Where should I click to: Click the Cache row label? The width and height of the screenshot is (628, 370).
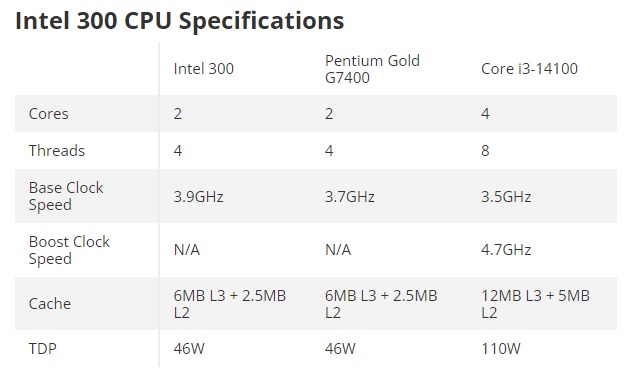[50, 304]
